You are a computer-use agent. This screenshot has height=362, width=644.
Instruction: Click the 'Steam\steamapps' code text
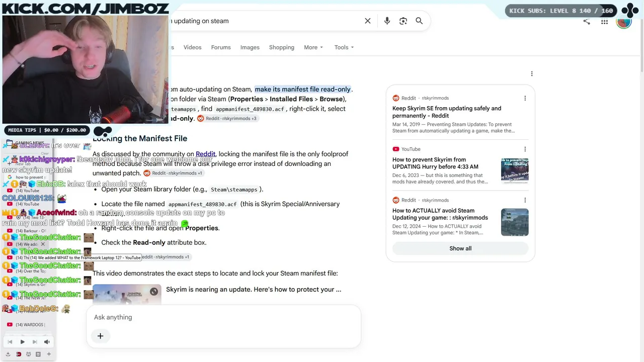point(234,190)
